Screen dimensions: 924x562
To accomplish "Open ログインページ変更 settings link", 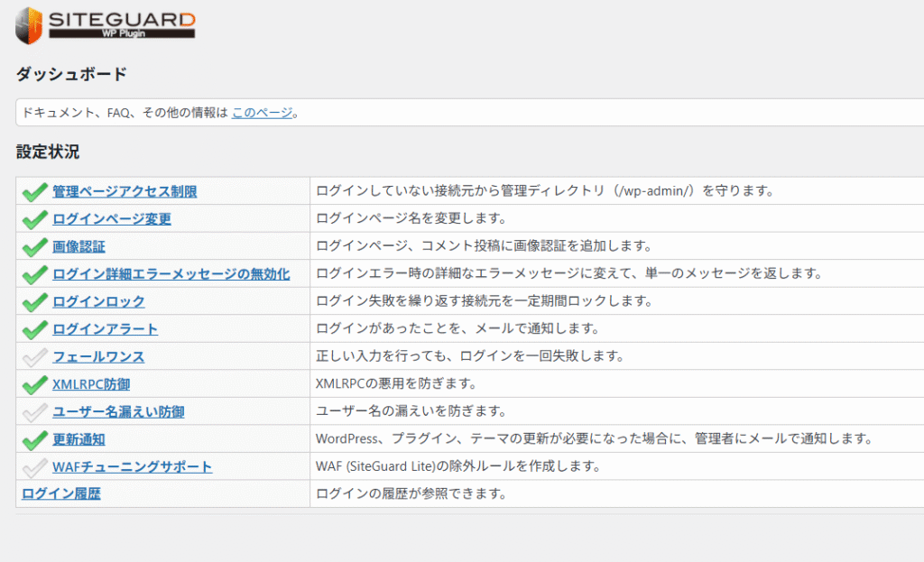I will tap(111, 219).
